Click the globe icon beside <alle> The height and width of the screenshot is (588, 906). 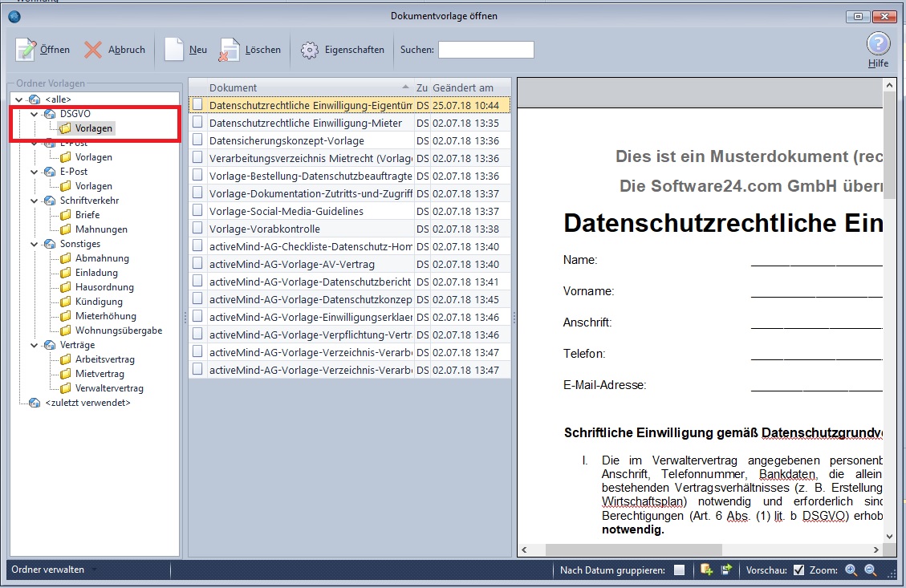(35, 99)
